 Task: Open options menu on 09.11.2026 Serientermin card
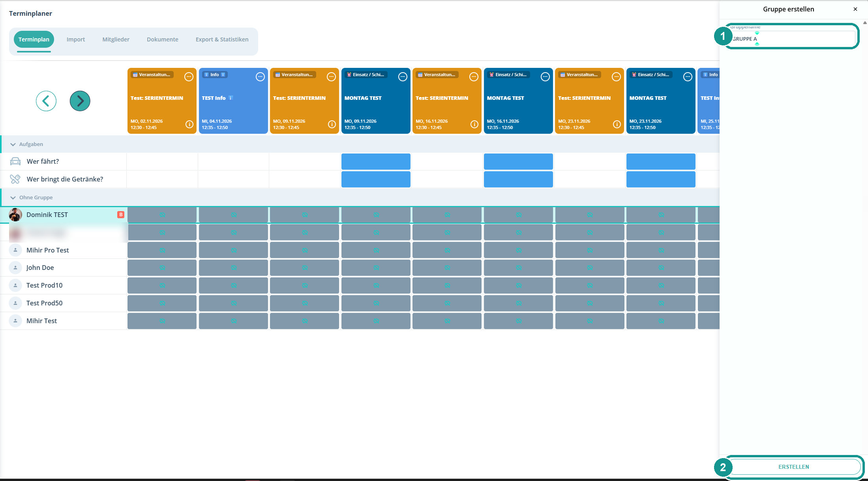pyautogui.click(x=332, y=77)
